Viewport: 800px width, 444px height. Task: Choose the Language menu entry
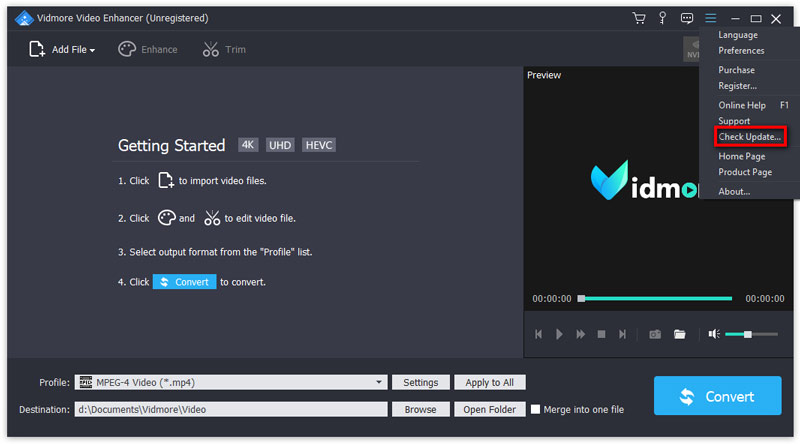tap(738, 35)
